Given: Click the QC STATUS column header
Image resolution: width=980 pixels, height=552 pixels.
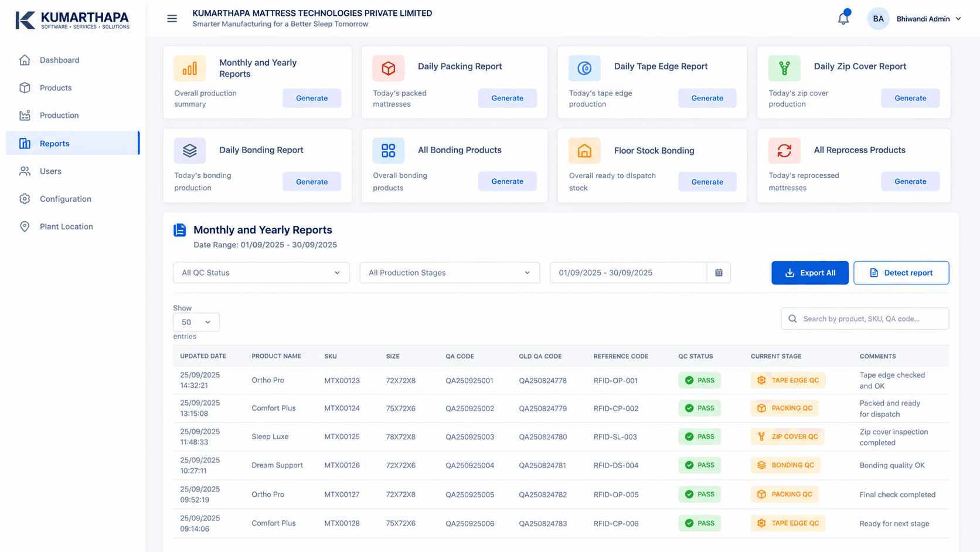Looking at the screenshot, I should (x=696, y=356).
